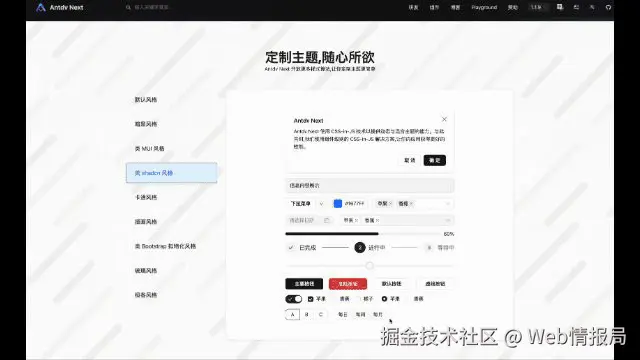Viewport: 640px width, 360px height.
Task: Select the 每月 segmented option
Action: click(x=378, y=314)
